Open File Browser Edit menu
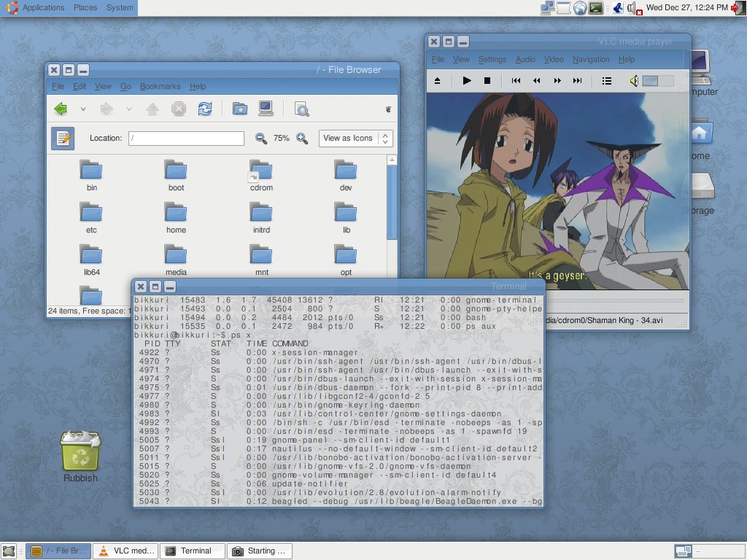This screenshot has height=560, width=747. coord(79,86)
